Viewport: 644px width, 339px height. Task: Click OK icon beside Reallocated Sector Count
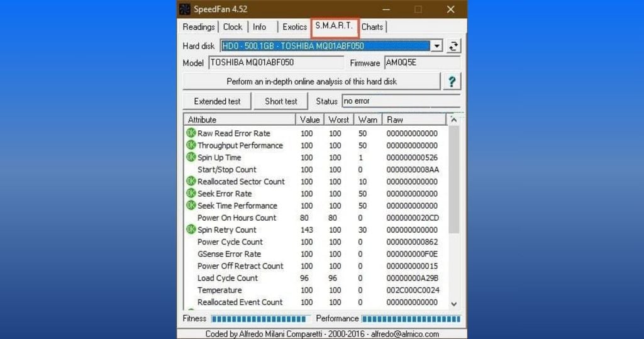(191, 181)
